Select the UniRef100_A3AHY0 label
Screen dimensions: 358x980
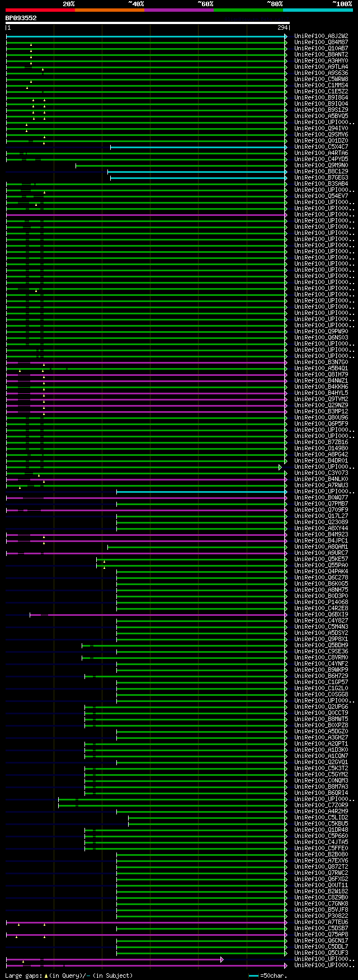point(321,61)
